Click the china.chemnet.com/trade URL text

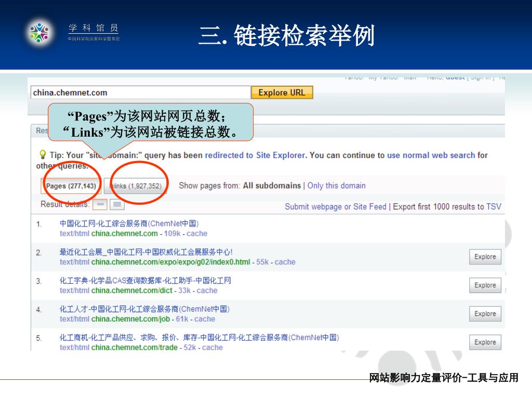pos(135,348)
